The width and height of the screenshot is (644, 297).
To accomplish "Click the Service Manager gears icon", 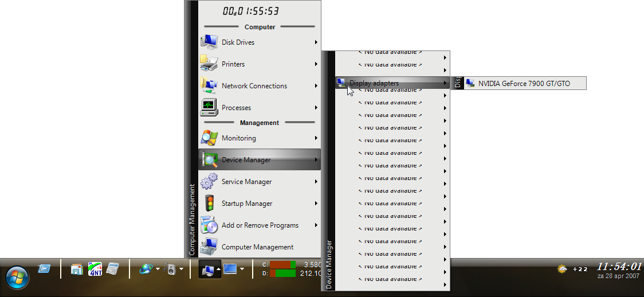I will point(209,182).
